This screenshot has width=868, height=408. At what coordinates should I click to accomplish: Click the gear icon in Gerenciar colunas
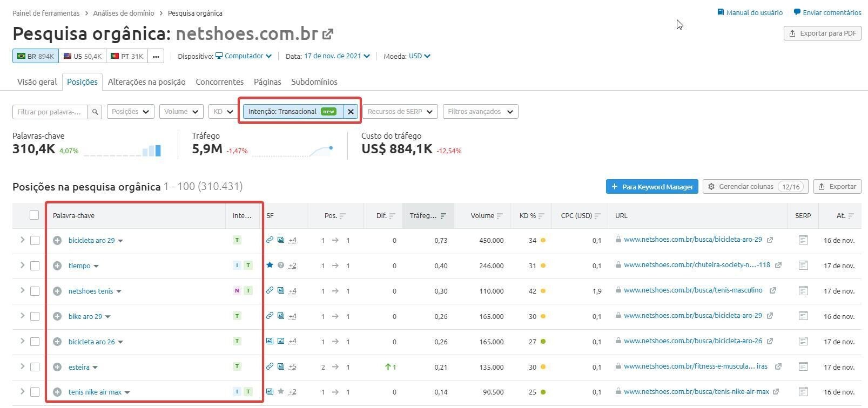tap(711, 187)
